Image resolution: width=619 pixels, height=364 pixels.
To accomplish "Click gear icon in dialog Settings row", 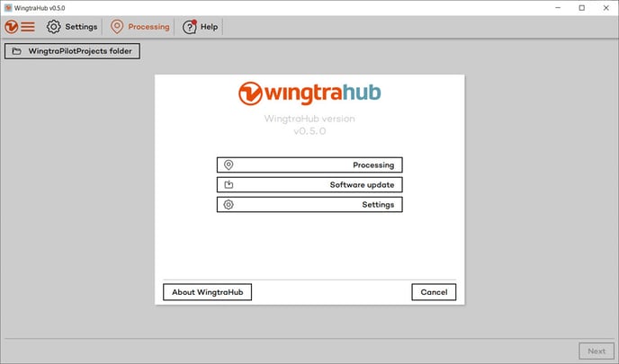I will (x=229, y=205).
